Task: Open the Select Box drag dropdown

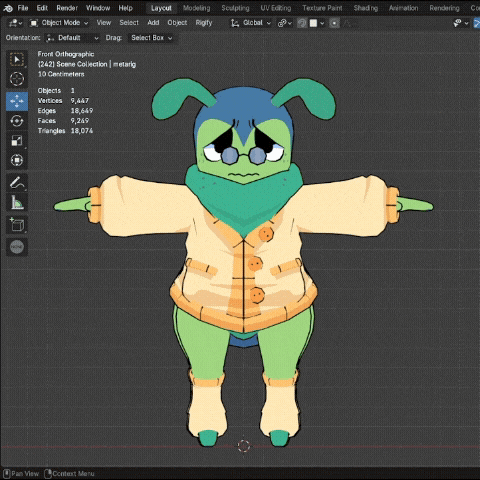Action: tap(151, 38)
